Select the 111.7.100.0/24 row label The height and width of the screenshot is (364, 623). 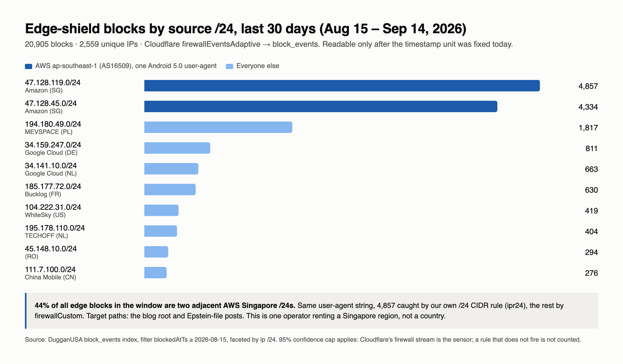coord(50,269)
